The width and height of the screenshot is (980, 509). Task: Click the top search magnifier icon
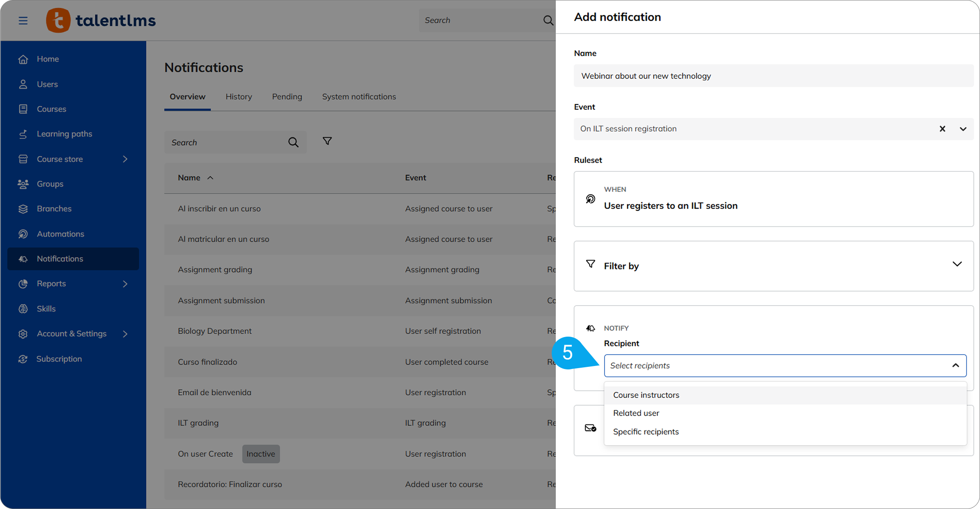[x=548, y=20]
